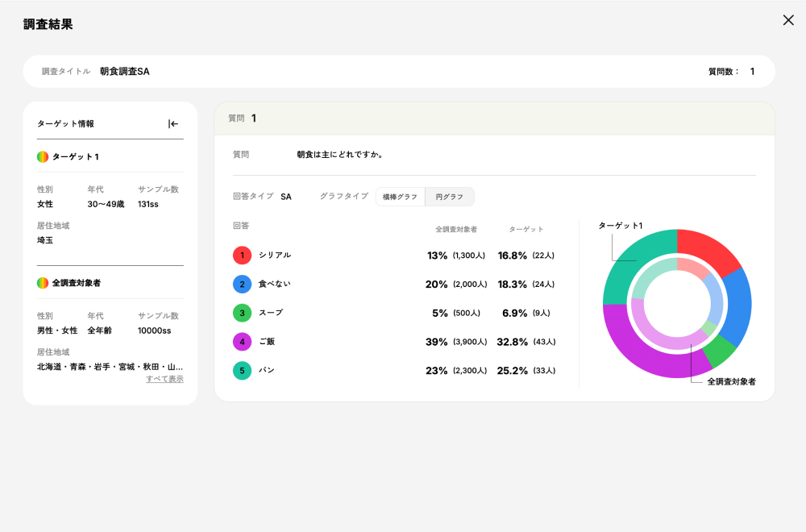Click the 全調査対象者 multicolor icon

[x=43, y=283]
